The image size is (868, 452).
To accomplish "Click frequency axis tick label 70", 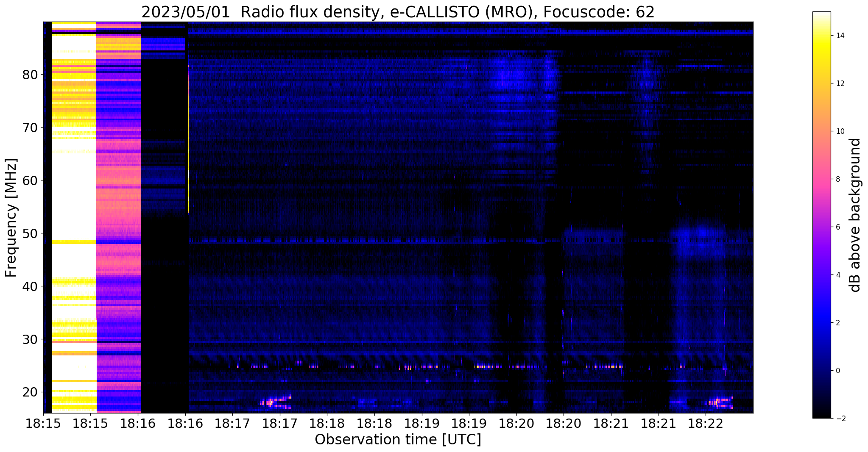I will (30, 128).
